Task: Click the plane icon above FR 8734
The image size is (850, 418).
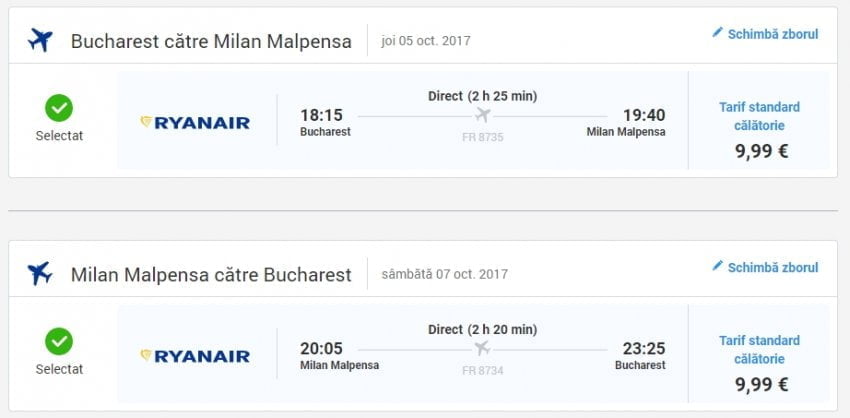Action: click(484, 349)
